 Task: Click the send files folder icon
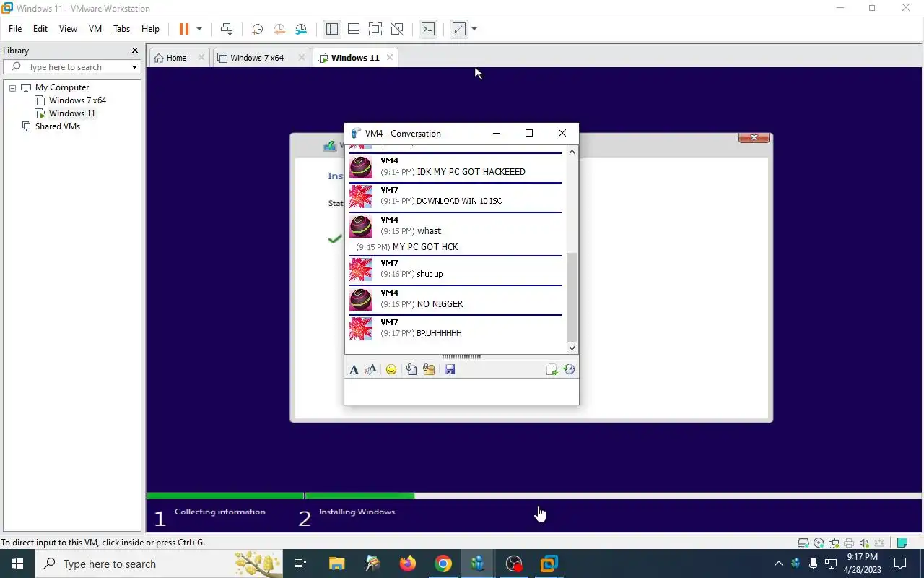coord(429,369)
